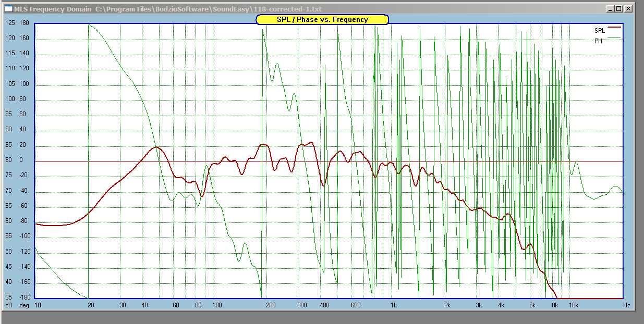Screen dimensions: 644x324
Task: Click the 180 value on the degree scale
Action: coord(24,23)
